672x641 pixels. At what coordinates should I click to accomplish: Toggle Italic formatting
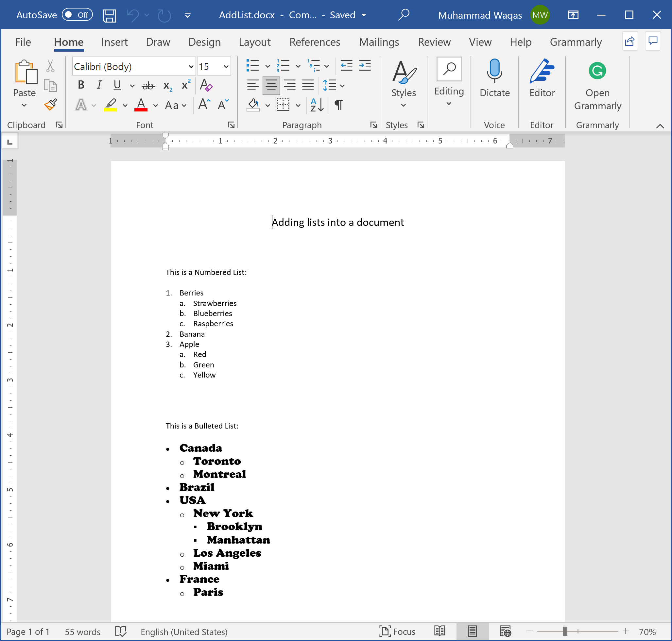(99, 85)
